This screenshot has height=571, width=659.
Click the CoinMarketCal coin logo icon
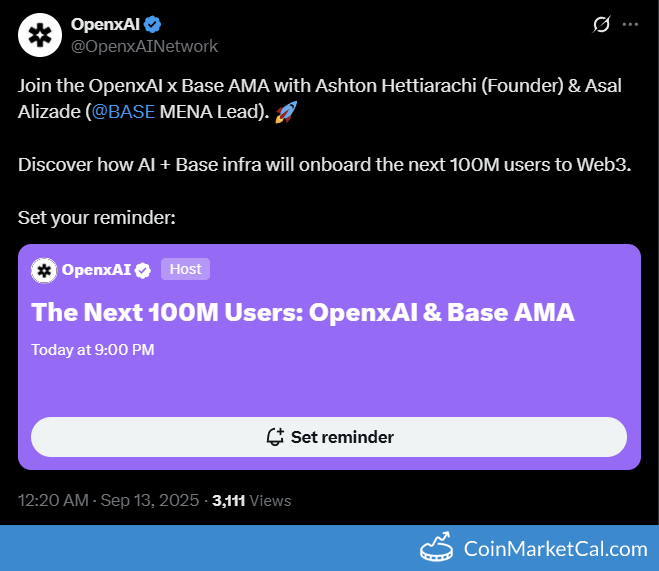coord(437,547)
